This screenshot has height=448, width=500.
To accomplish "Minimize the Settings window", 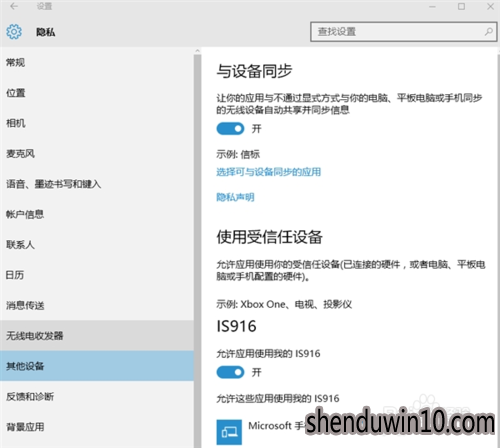I will pos(432,6).
